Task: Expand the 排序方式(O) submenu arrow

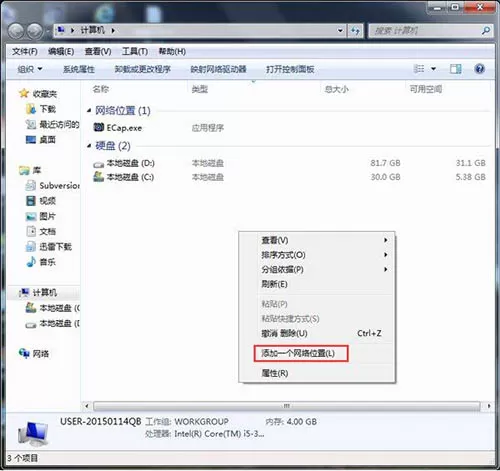Action: [x=386, y=255]
